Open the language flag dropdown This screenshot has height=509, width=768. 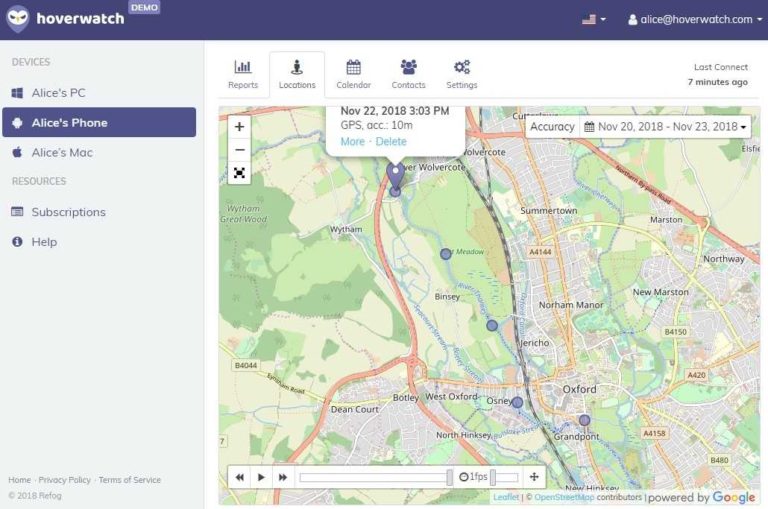594,19
